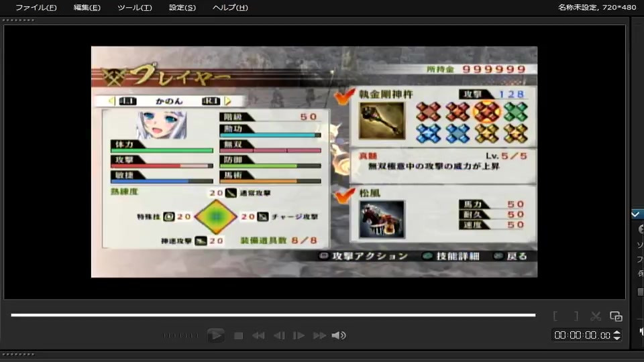Jump to the start with the rewind icon
The height and width of the screenshot is (362, 644).
tap(258, 336)
